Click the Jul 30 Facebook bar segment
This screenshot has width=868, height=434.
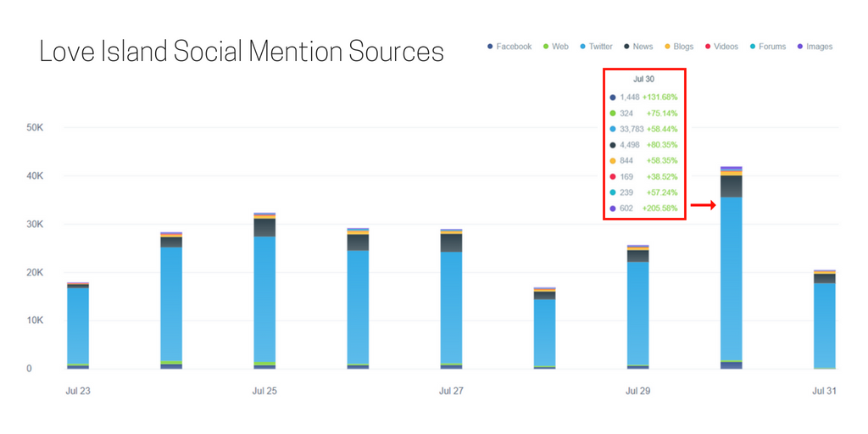tap(732, 365)
